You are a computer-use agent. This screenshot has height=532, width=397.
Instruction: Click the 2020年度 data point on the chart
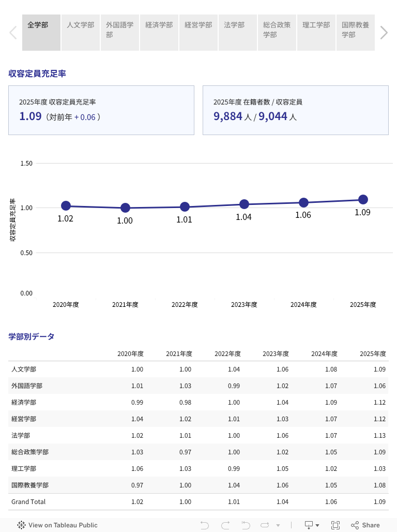66,206
